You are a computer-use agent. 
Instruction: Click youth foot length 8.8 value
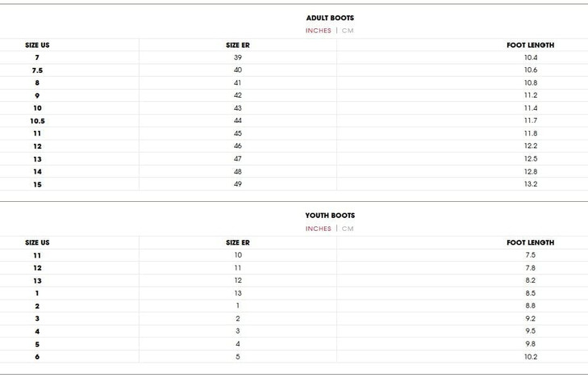[530, 306]
